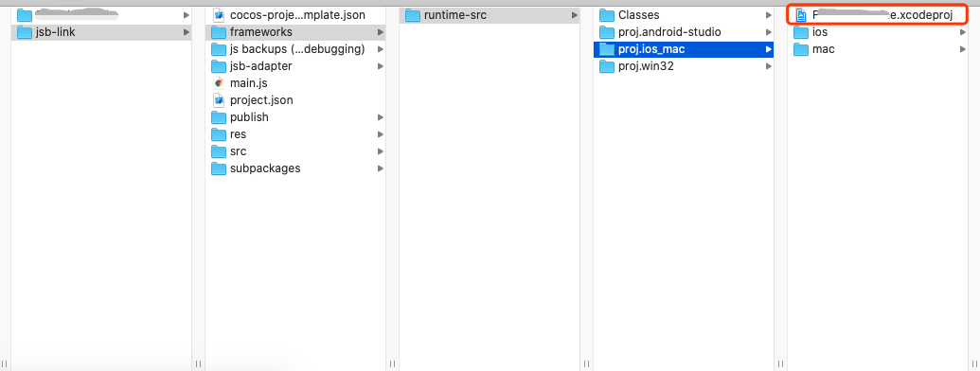Select the jsb-link folder name
Image resolution: width=980 pixels, height=371 pixels.
(56, 32)
